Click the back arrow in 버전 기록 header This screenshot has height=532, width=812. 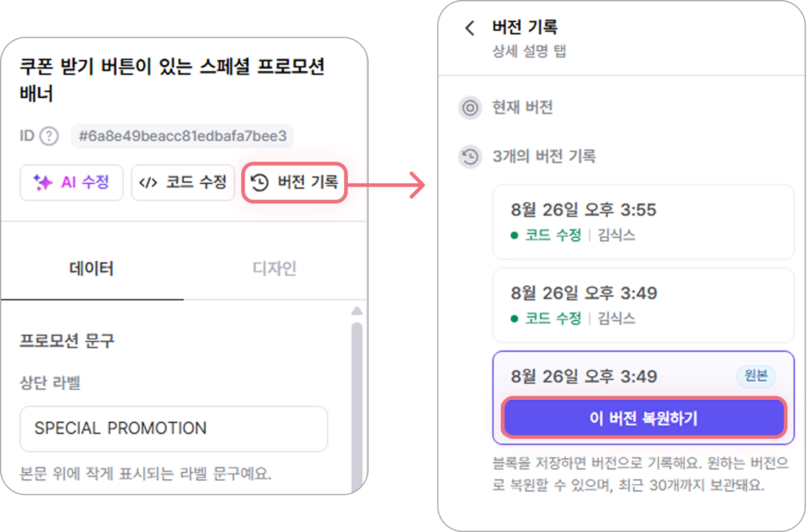[470, 28]
